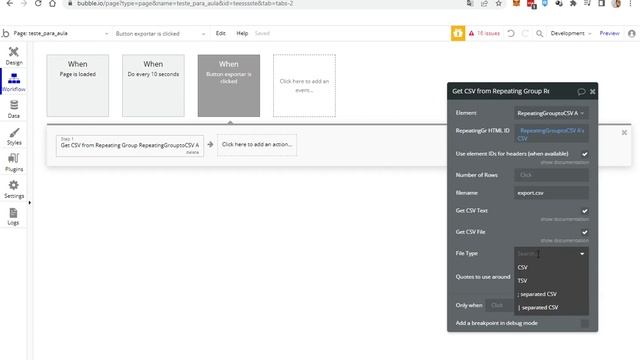Open the 16 issues warning

(484, 33)
